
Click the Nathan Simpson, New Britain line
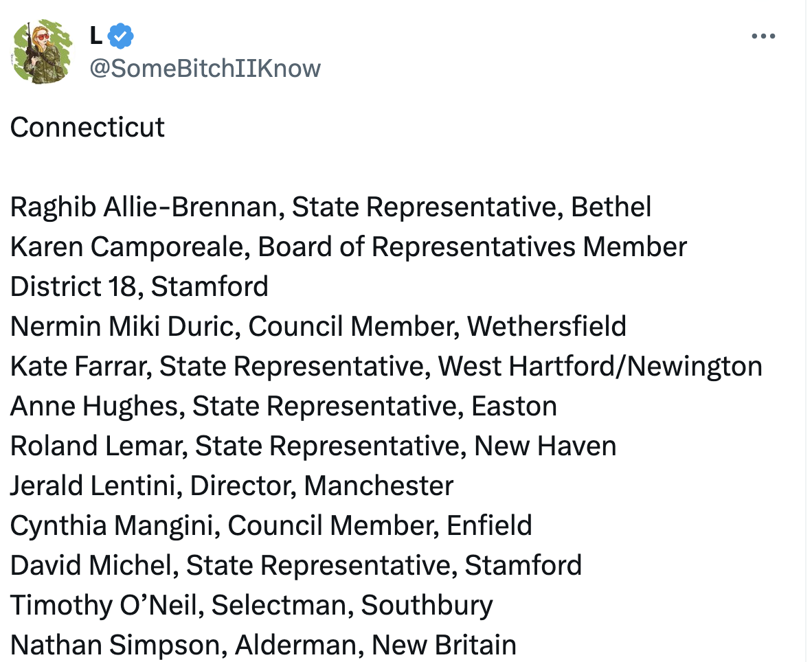pos(263,645)
